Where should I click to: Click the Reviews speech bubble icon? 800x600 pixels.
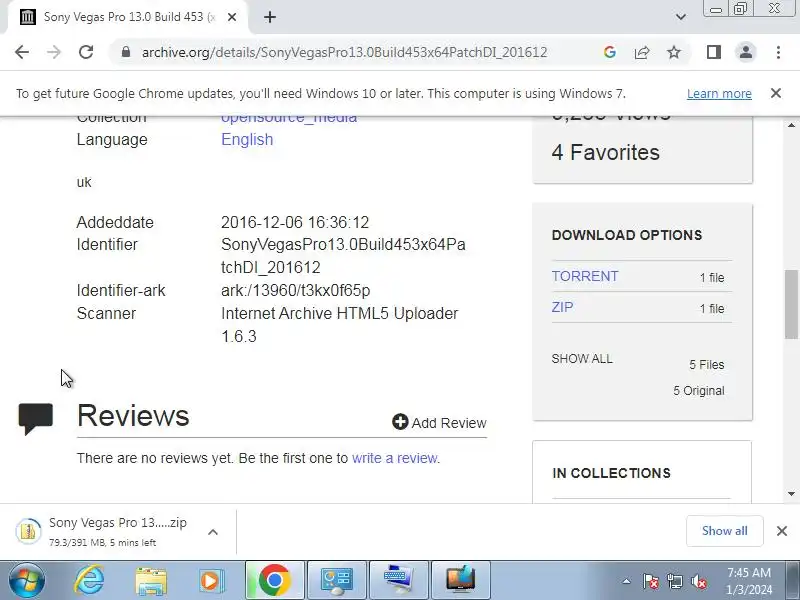[36, 418]
